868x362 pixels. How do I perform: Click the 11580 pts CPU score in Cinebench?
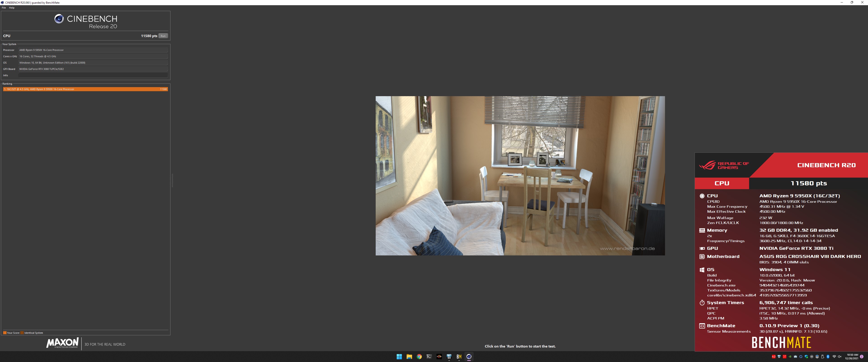[149, 36]
